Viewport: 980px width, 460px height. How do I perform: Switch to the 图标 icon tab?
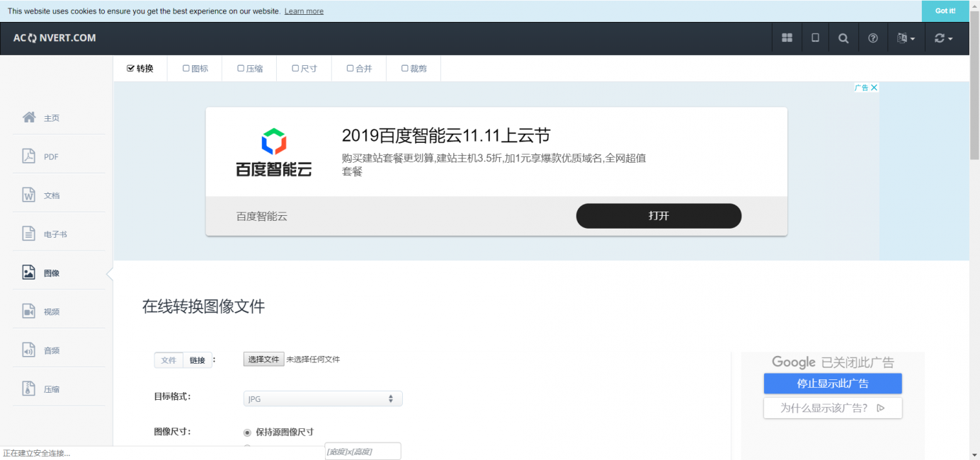coord(195,69)
